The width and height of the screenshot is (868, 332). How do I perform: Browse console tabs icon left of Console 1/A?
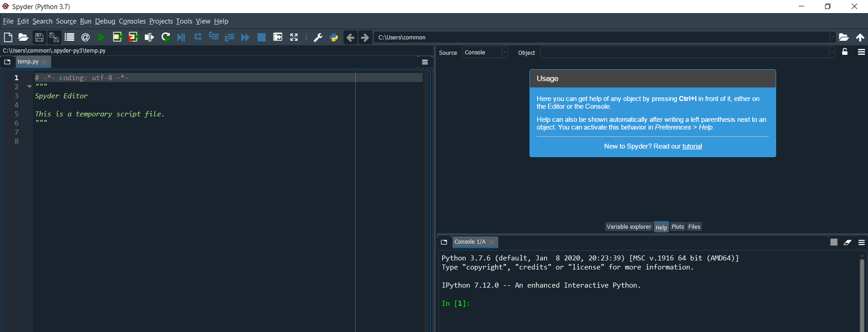pos(444,242)
